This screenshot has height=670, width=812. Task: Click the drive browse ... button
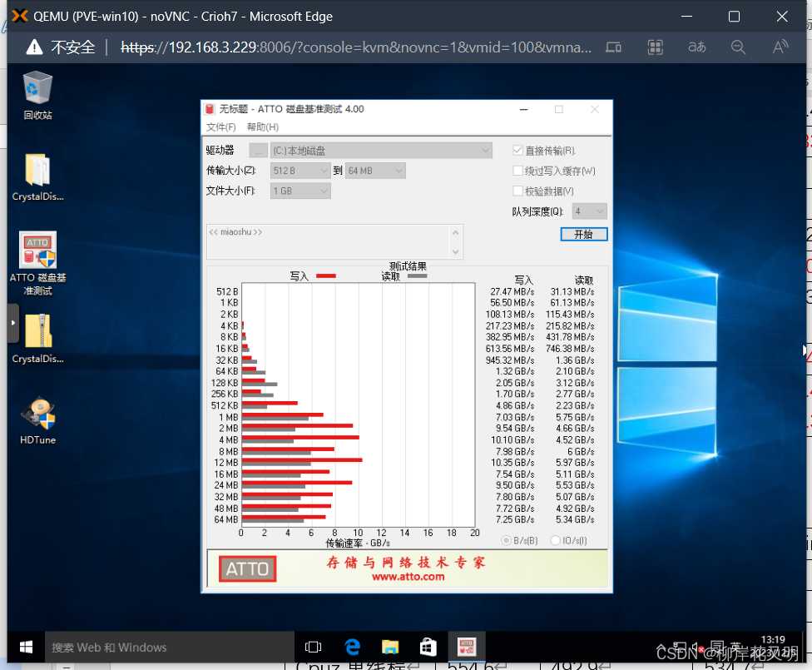258,151
